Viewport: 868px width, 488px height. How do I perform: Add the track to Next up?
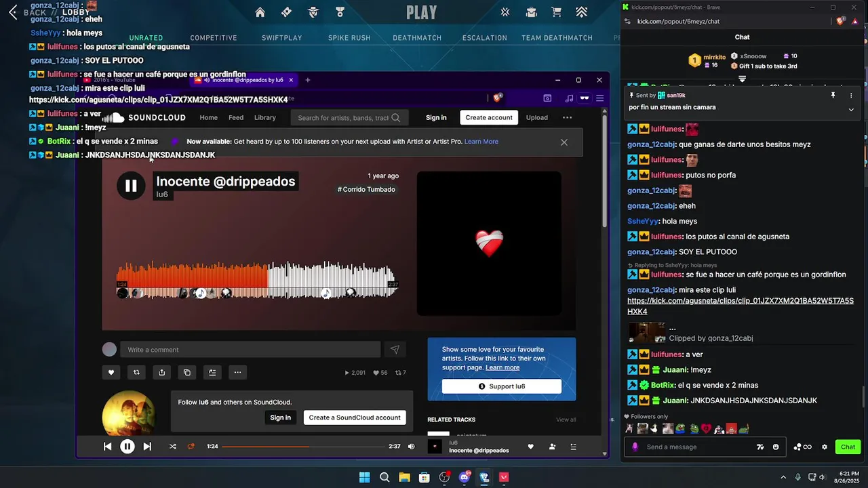tap(212, 372)
